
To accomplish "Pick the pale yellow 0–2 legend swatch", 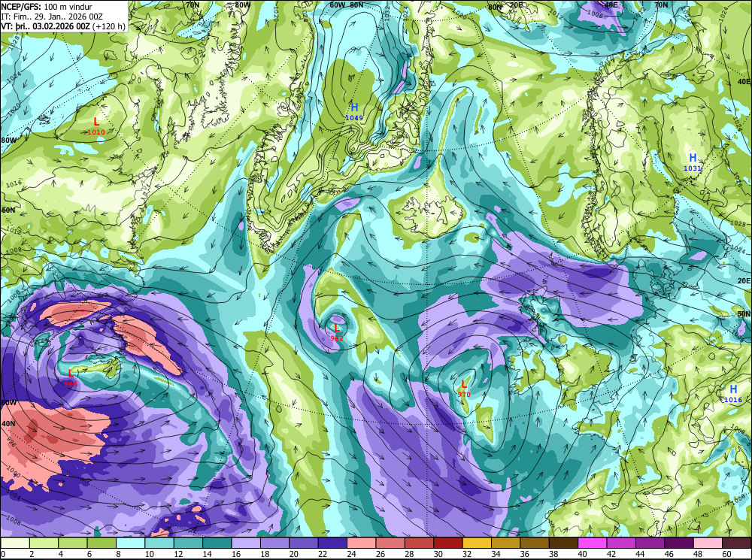I will 15,543.
